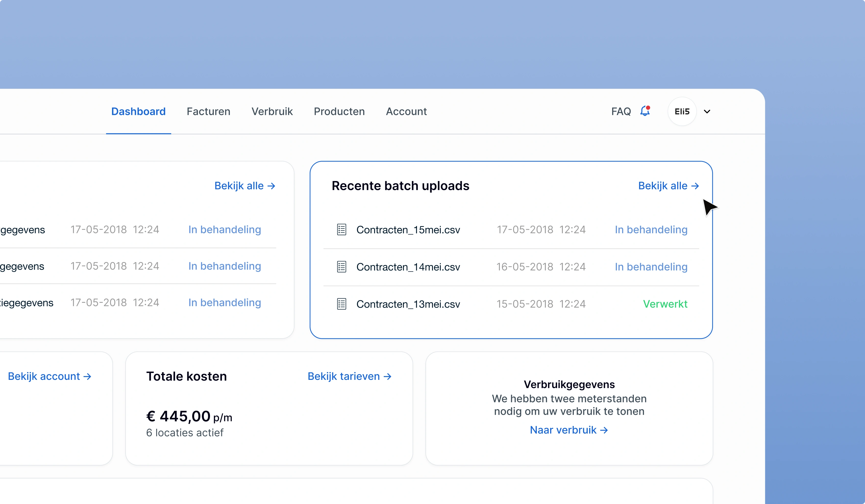
Task: Expand the Eli5 account dropdown chevron
Action: pos(707,111)
